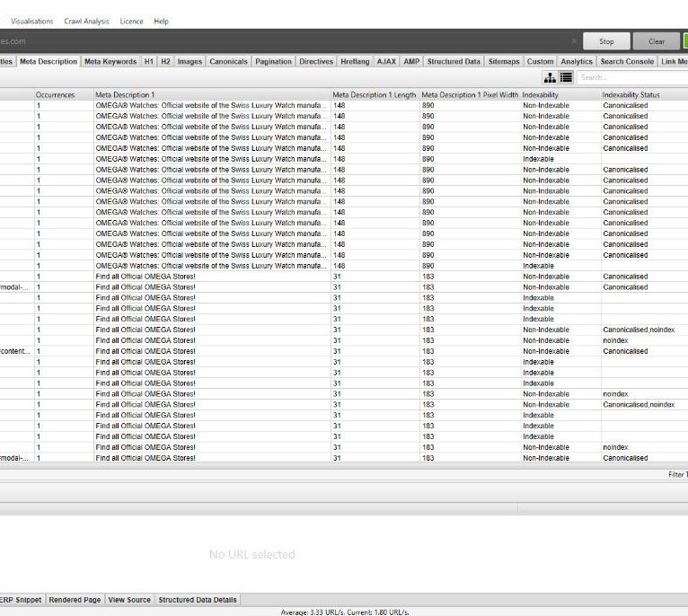Open the Rendered Page bottom tab
This screenshot has width=688, height=616.
(75, 600)
